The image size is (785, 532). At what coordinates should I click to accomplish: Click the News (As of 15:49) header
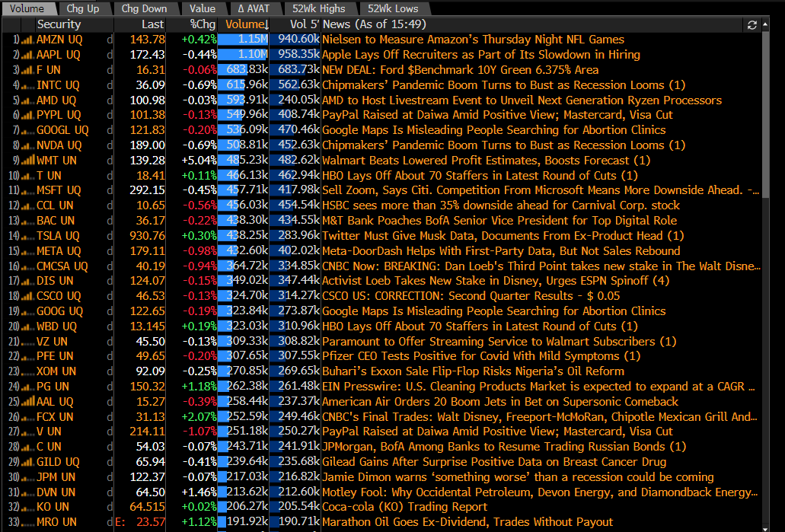[x=375, y=24]
